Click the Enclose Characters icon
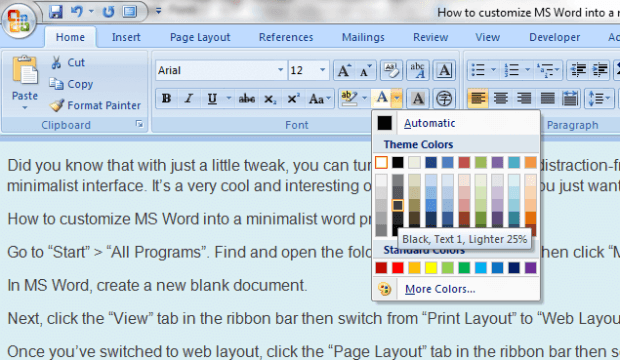 click(444, 99)
